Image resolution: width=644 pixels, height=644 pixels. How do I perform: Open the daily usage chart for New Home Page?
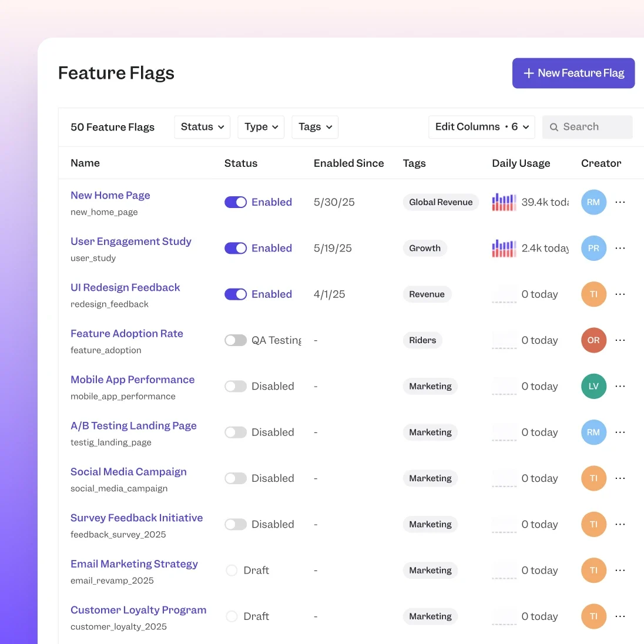[x=504, y=202]
